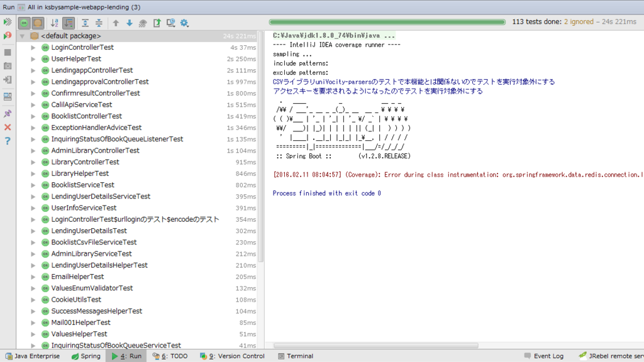The height and width of the screenshot is (362, 644).
Task: Select LendingUserDetailsServiceTest row
Action: point(137,197)
